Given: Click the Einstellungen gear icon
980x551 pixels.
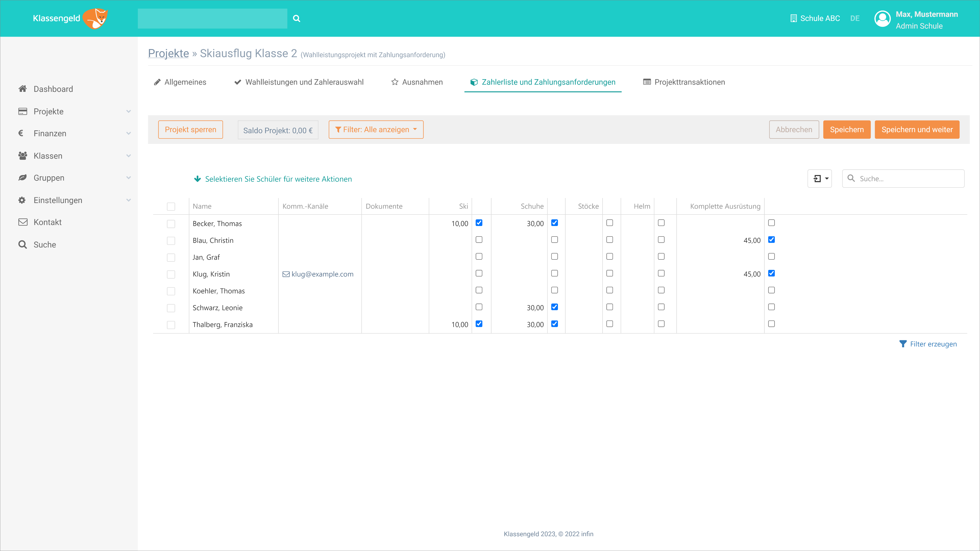Looking at the screenshot, I should click(22, 200).
